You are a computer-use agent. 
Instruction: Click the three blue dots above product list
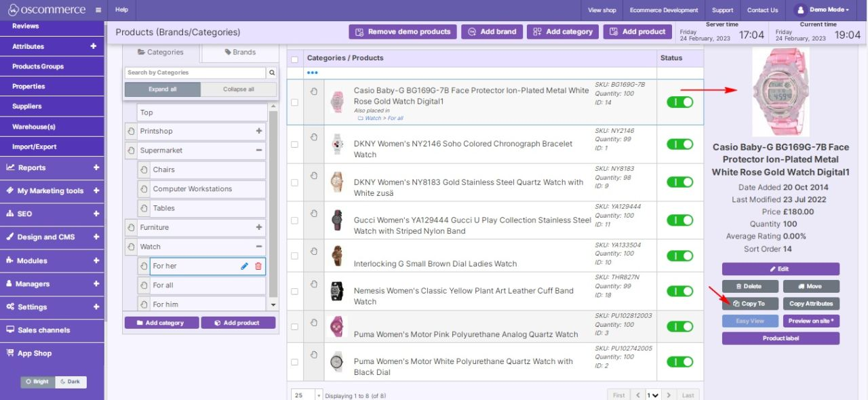pos(312,73)
